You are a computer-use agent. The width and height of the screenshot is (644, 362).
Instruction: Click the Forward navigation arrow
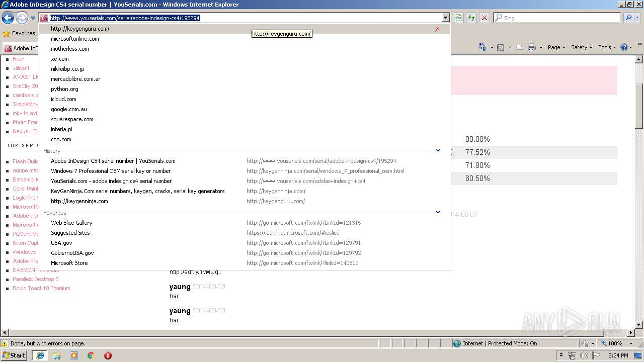[22, 18]
